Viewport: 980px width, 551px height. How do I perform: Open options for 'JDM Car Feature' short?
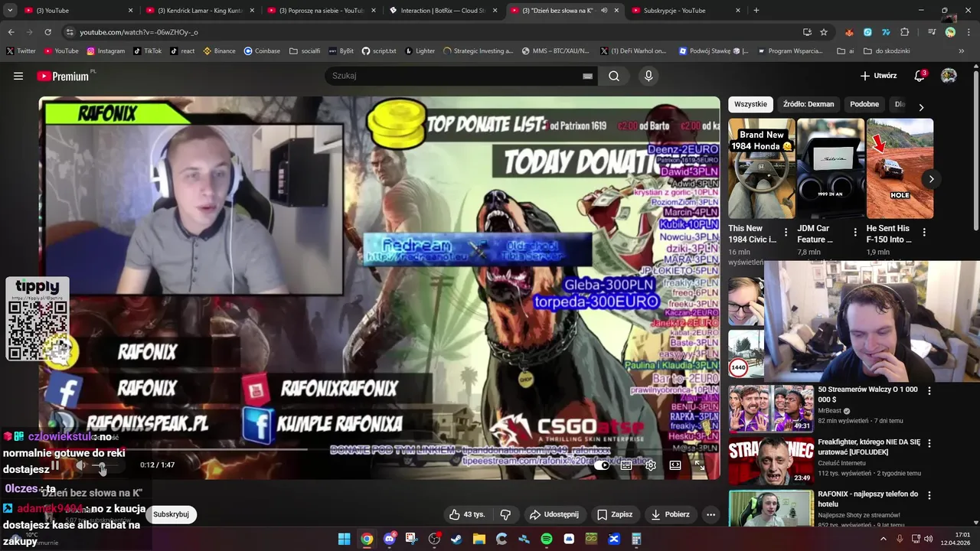tap(855, 232)
